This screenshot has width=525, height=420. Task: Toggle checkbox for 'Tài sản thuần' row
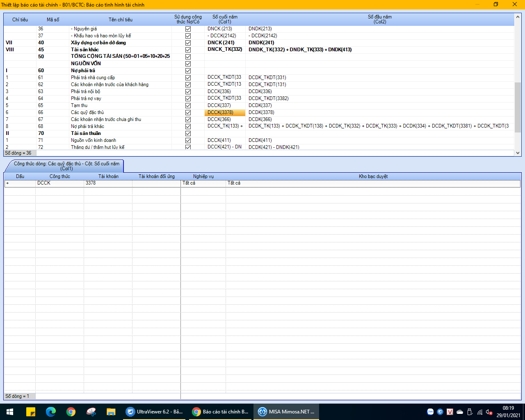coord(188,134)
